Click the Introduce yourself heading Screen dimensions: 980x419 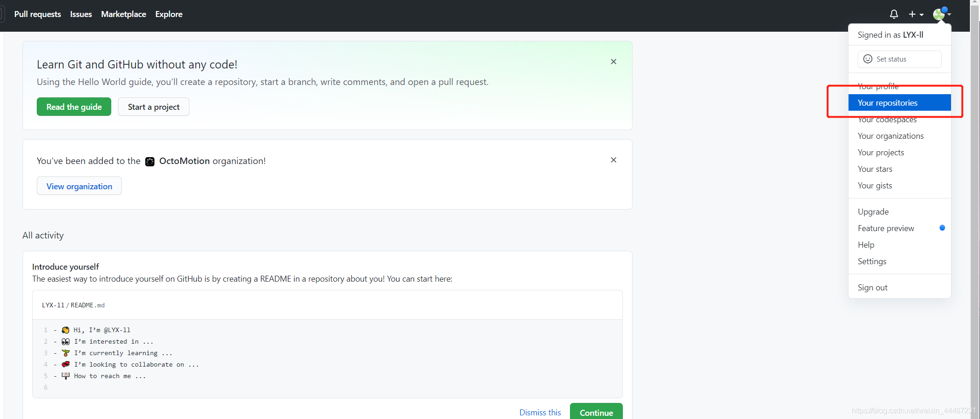pyautogui.click(x=65, y=267)
